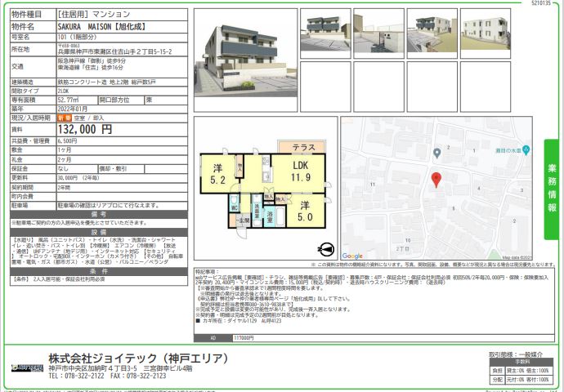The height and width of the screenshot is (392, 564).
Task: Select the 6,500円 management fee value
Action: (67, 140)
